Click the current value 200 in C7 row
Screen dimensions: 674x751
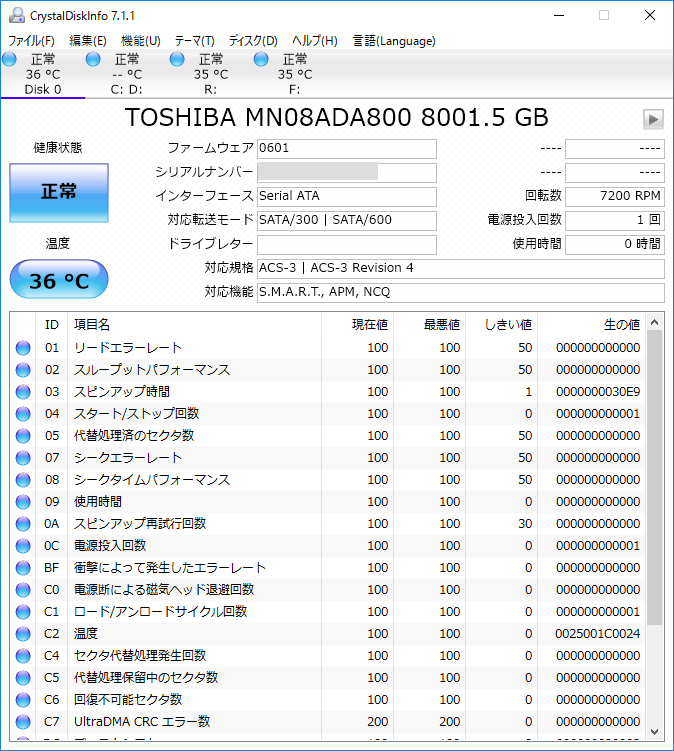click(377, 722)
